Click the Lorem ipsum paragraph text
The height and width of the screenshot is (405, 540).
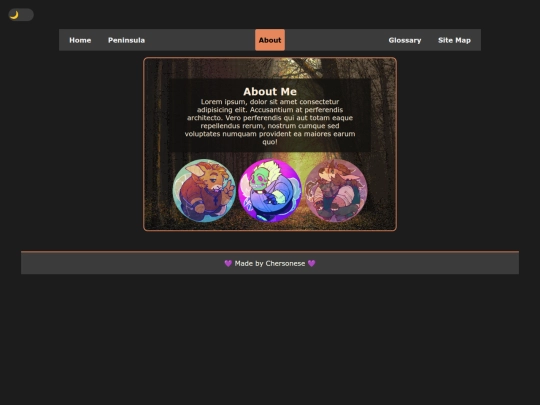click(270, 122)
